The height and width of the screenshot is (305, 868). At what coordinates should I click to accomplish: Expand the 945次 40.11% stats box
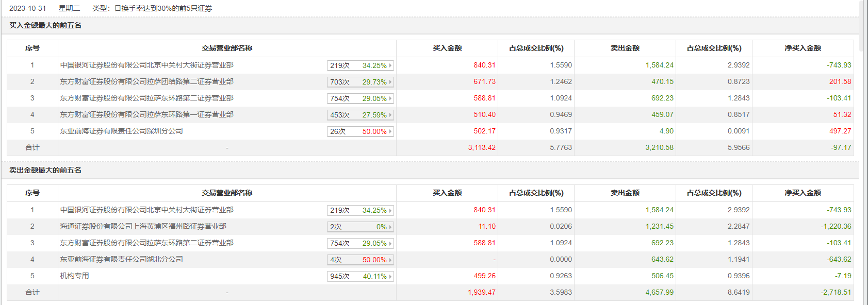[x=360, y=276]
